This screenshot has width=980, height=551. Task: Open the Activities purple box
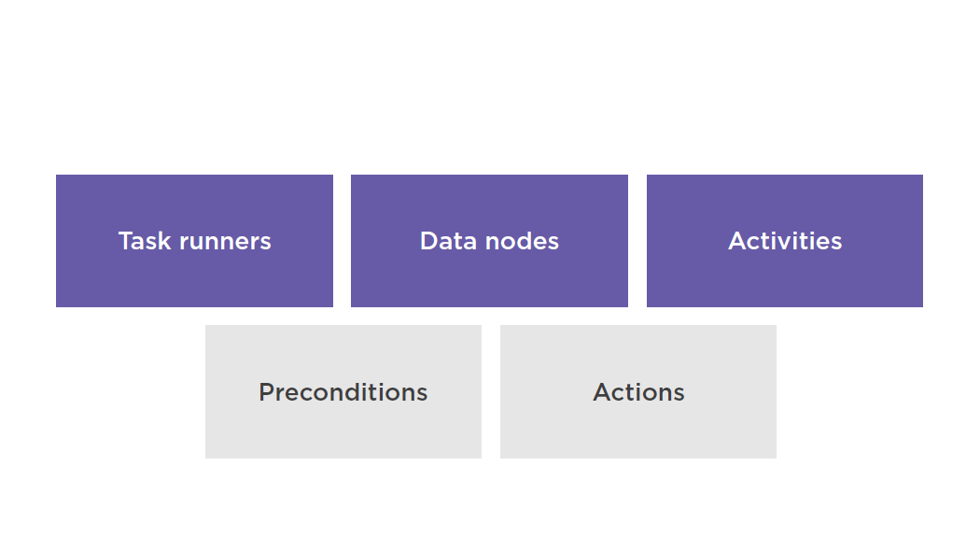pyautogui.click(x=785, y=241)
